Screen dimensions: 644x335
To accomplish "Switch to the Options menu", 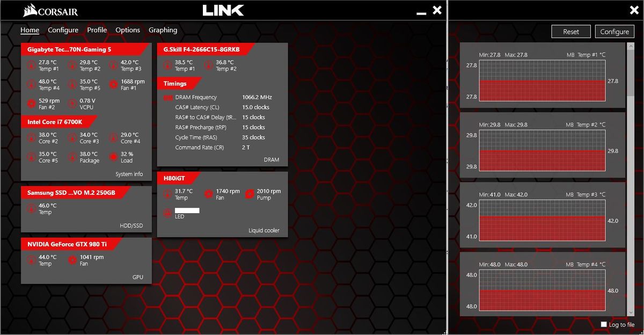I will 127,30.
